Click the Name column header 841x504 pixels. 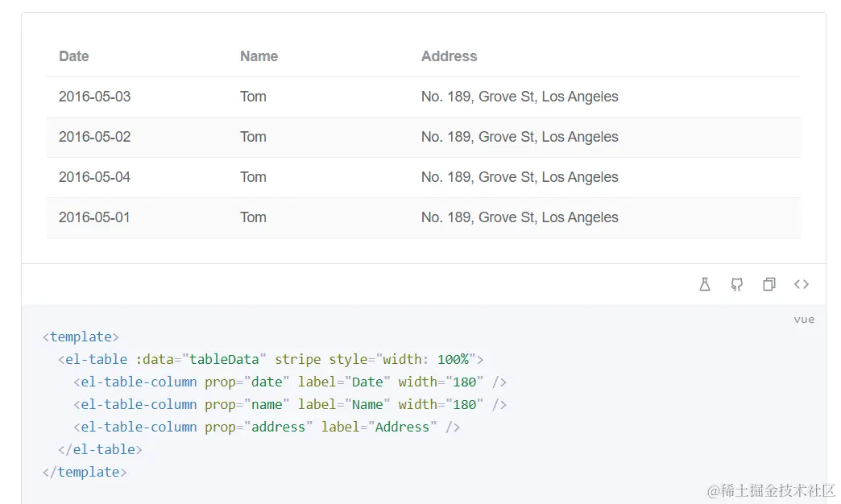click(259, 56)
